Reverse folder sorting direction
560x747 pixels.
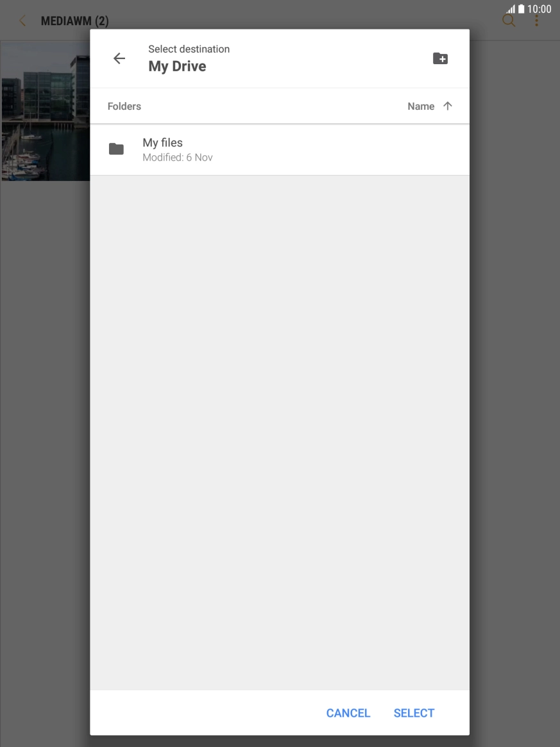click(448, 106)
